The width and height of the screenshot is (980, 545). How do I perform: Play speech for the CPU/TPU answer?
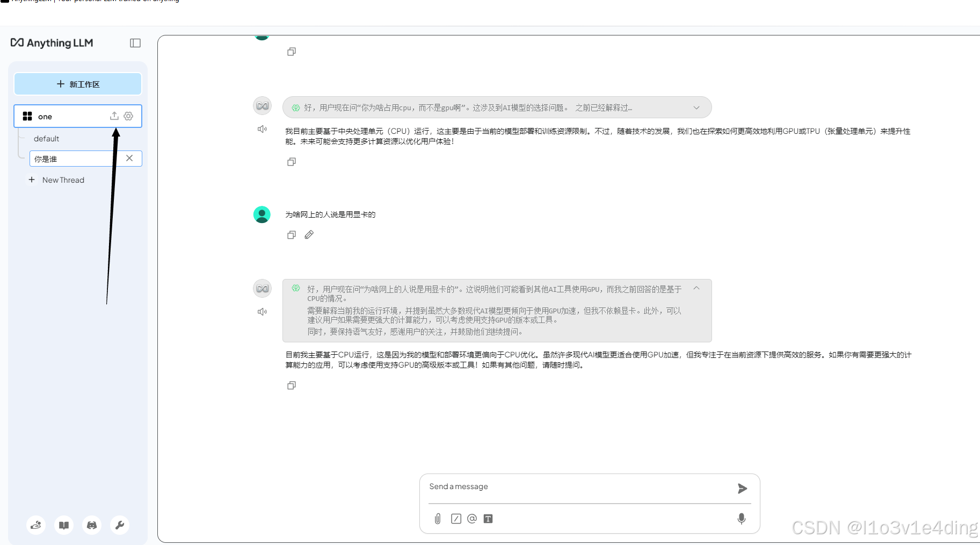262,129
